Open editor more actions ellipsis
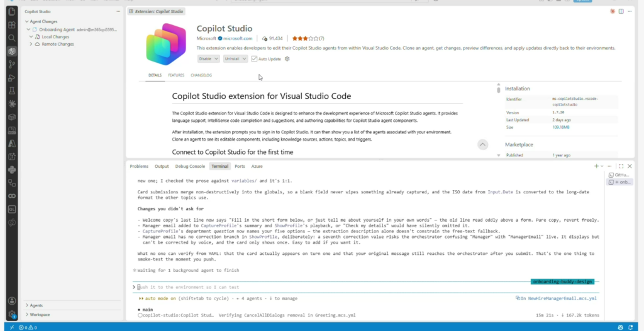Viewport: 644px width, 331px height. click(630, 11)
